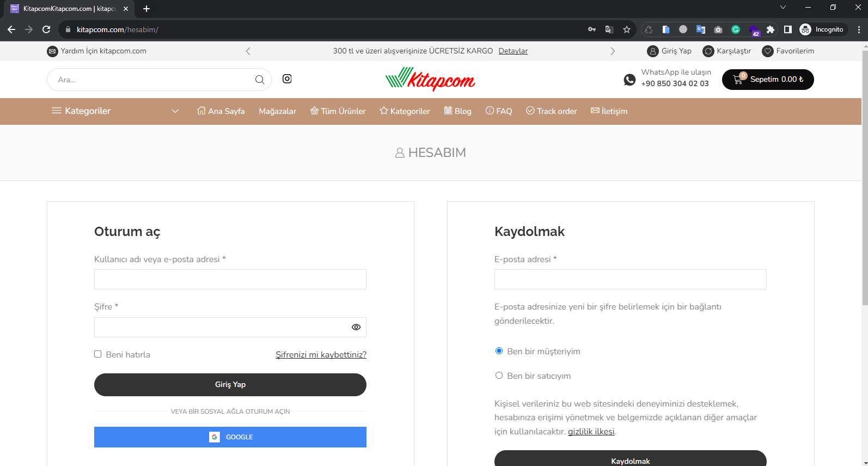Click the WhatsApp phone icon
Image resolution: width=868 pixels, height=466 pixels.
pyautogui.click(x=629, y=80)
